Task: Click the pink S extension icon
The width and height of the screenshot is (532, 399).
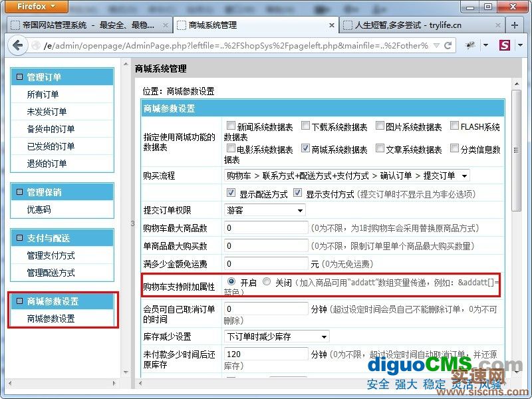Action: pos(505,45)
